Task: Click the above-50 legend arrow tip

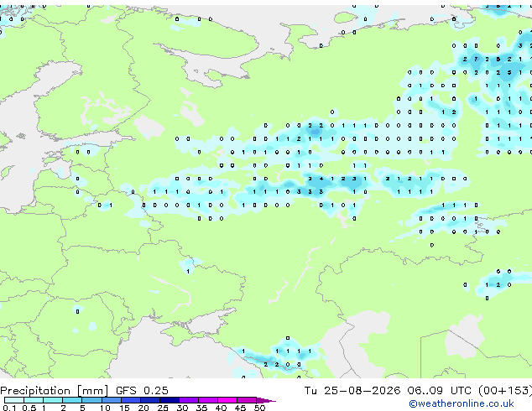Action: pos(266,400)
